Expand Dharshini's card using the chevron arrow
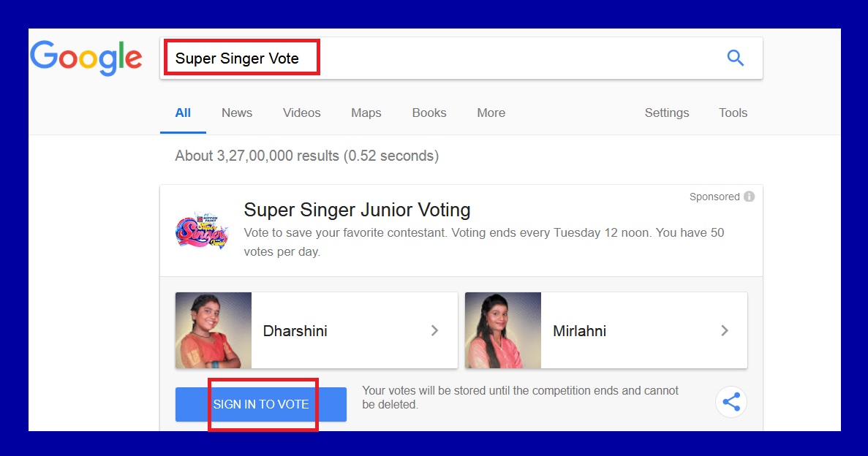This screenshot has height=456, width=868. [x=434, y=330]
